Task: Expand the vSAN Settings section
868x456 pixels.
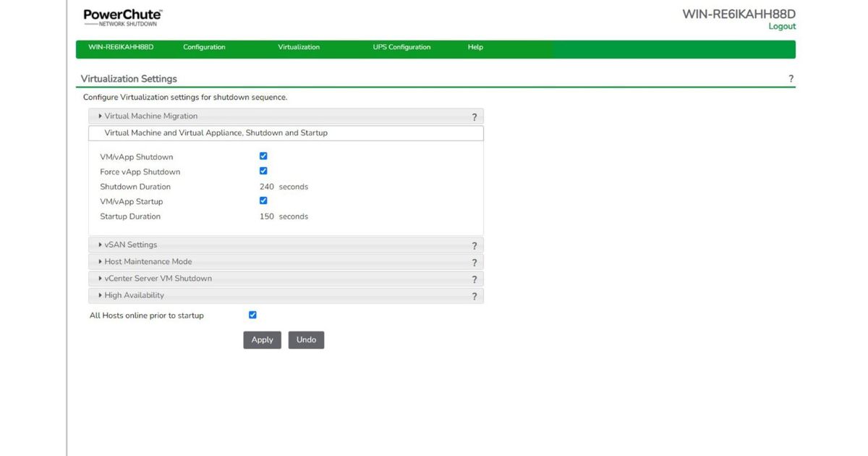Action: pos(130,245)
